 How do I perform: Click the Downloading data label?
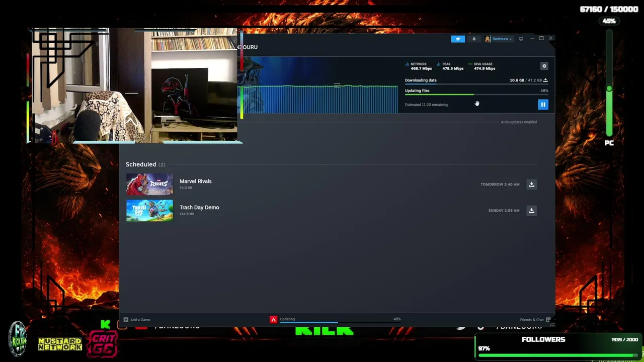pyautogui.click(x=421, y=80)
